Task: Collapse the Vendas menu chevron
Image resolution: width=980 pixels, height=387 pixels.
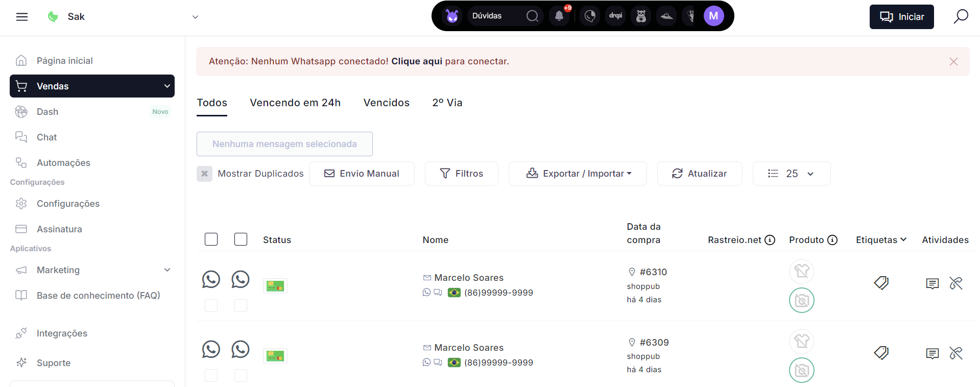Action: (x=167, y=86)
